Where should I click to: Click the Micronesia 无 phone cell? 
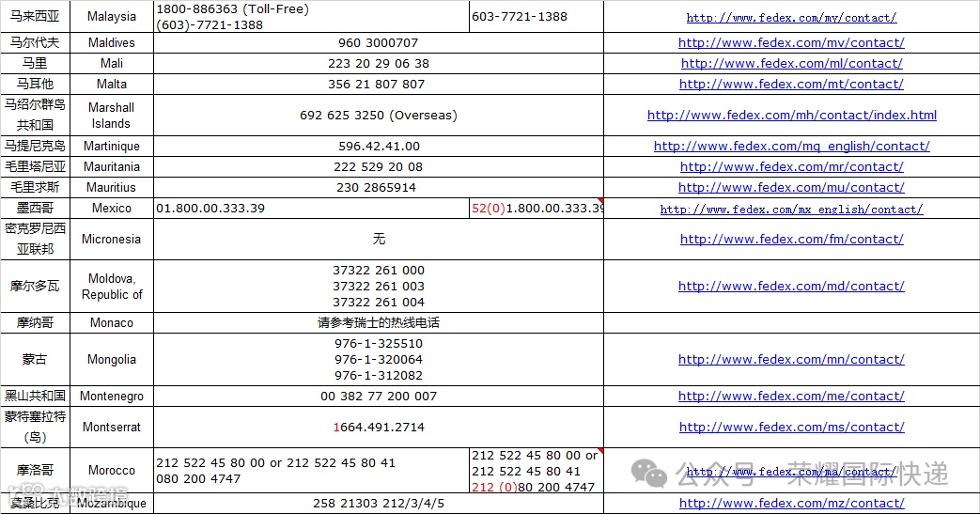pos(378,239)
